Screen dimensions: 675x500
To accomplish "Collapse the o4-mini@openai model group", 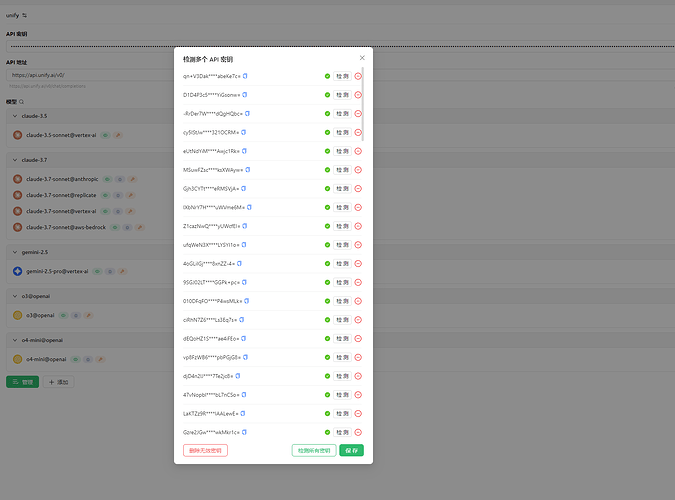I will click(x=15, y=340).
